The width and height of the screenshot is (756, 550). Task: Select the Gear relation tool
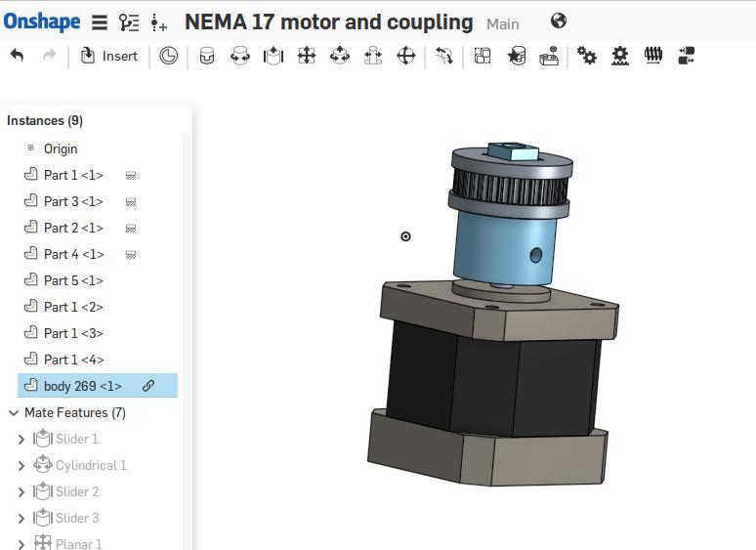click(x=587, y=56)
